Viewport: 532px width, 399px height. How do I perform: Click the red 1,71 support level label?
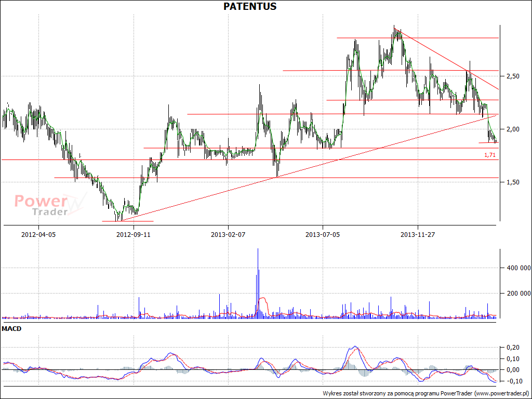tap(489, 155)
